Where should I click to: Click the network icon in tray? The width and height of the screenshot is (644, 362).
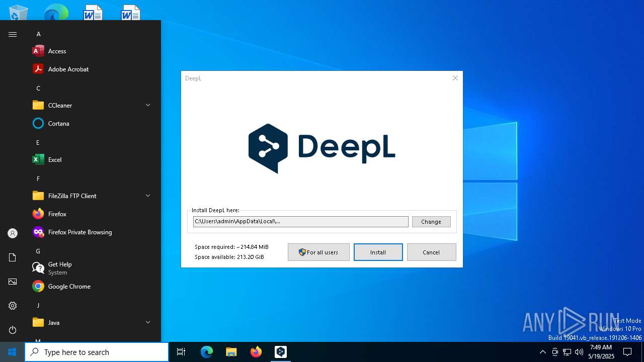pos(567,352)
